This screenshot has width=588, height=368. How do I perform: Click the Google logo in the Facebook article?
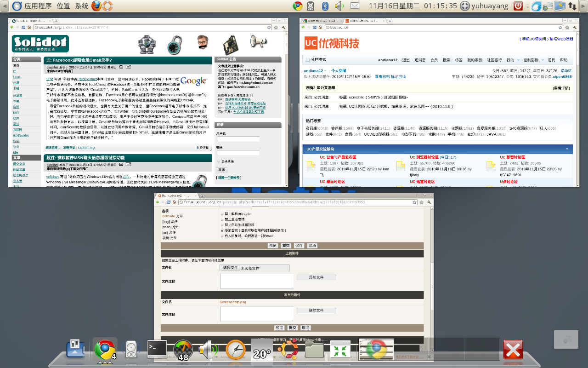pyautogui.click(x=193, y=81)
